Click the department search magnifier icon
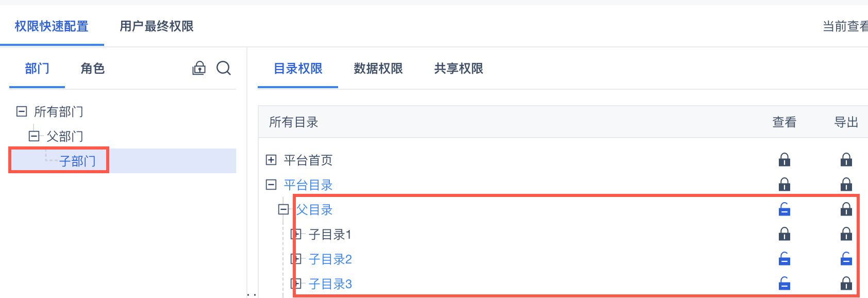 223,68
